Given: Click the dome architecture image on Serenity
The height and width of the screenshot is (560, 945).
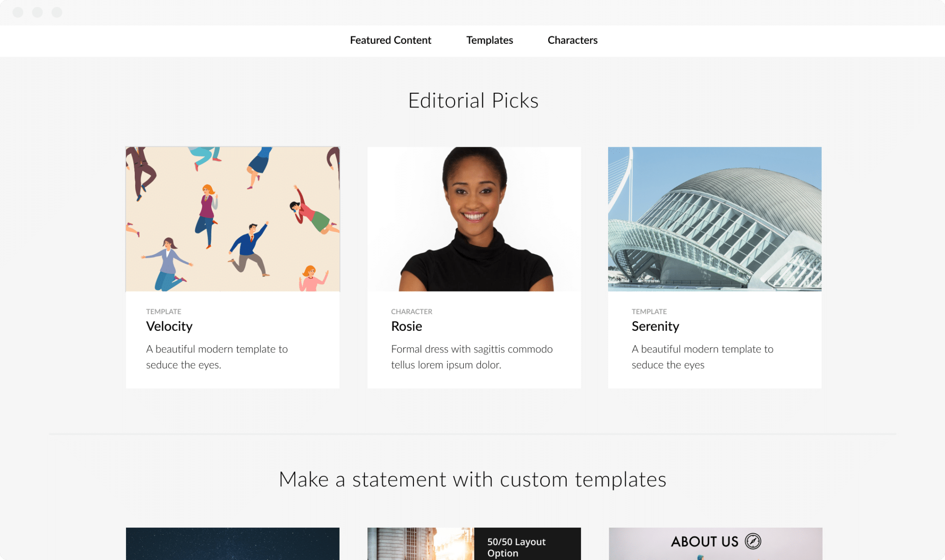Looking at the screenshot, I should 714,219.
